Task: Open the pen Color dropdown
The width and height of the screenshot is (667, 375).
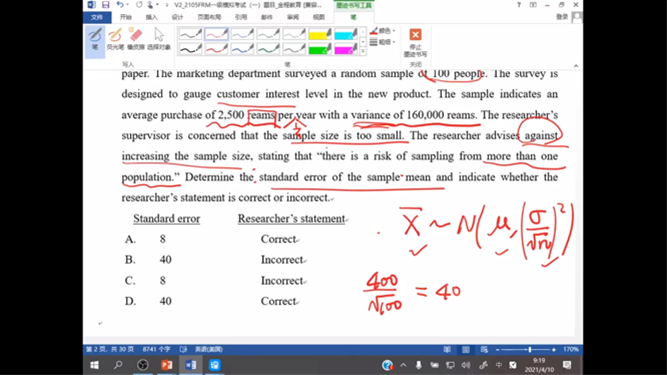Action: pyautogui.click(x=383, y=31)
